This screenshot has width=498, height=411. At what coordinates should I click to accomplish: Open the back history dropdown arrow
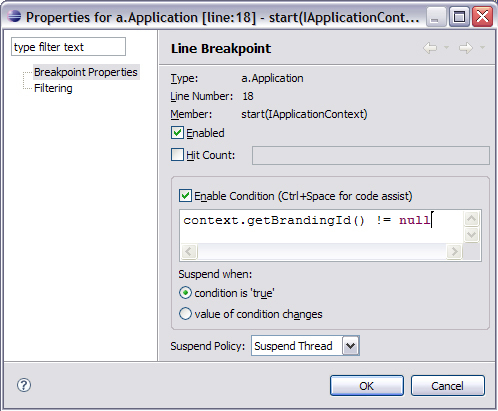[446, 48]
